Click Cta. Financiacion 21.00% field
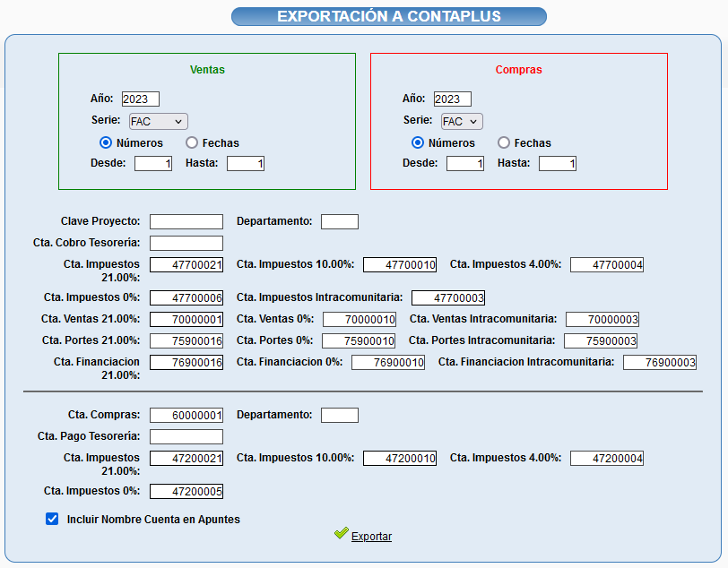Image resolution: width=728 pixels, height=568 pixels. [186, 363]
